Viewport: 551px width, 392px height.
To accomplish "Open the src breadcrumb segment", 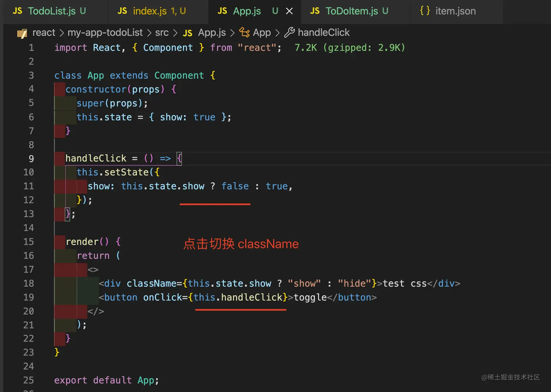I will click(162, 32).
